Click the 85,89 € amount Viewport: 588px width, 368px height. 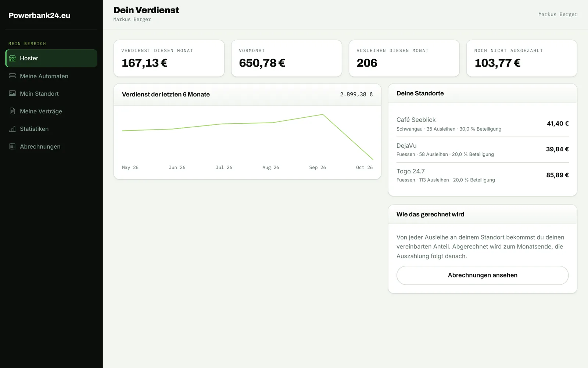point(557,175)
